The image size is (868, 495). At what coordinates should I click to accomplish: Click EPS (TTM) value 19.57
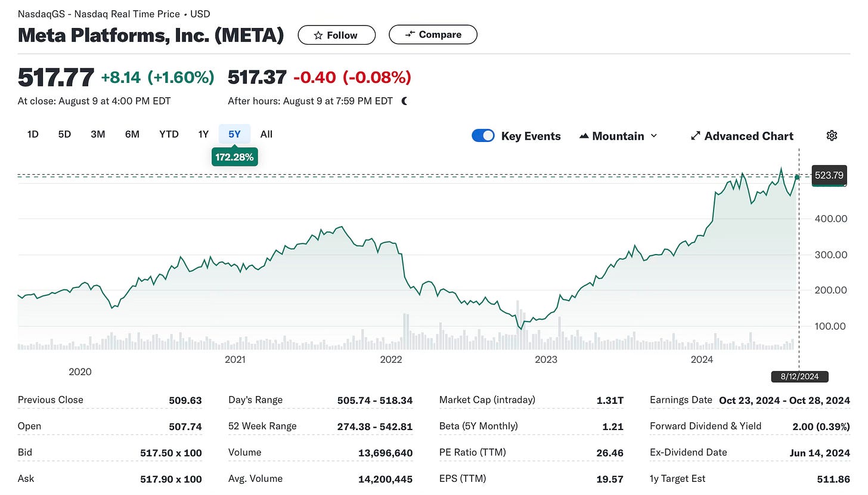coord(610,479)
